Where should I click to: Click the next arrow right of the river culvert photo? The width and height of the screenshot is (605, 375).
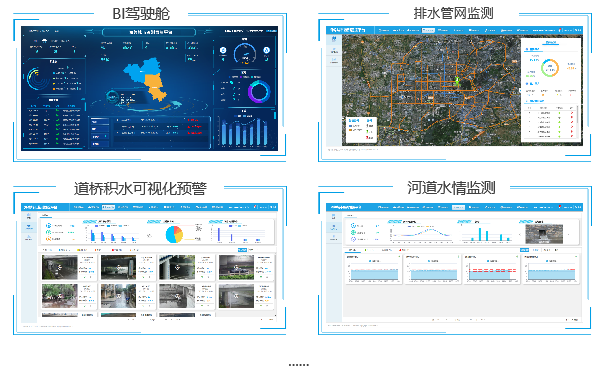point(568,234)
